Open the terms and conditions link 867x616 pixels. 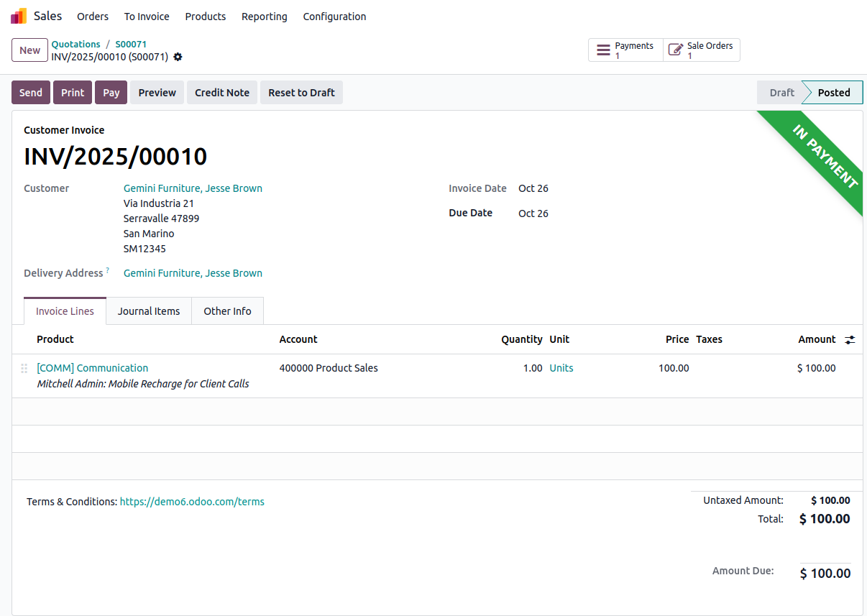[192, 502]
